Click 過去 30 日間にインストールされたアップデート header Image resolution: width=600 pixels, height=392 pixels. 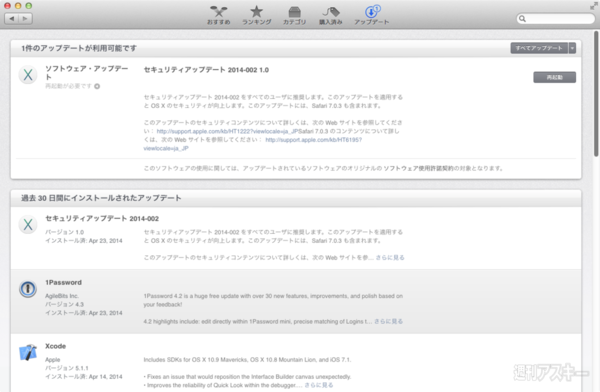coord(101,198)
